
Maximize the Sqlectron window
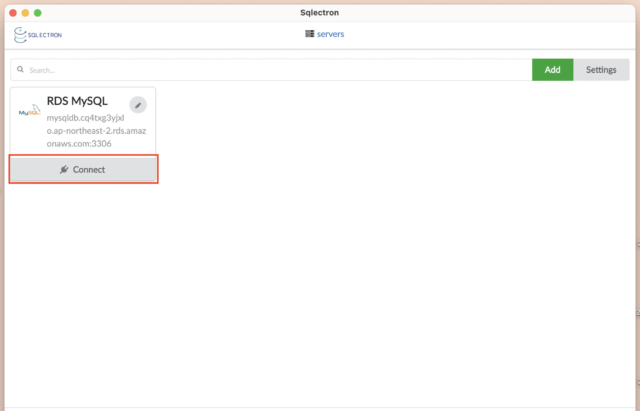pos(38,13)
